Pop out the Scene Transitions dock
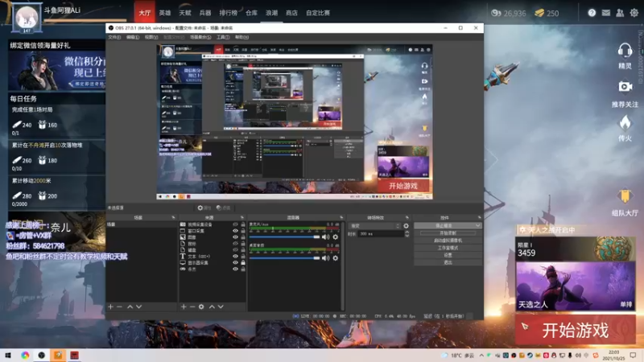The image size is (644, 362). tap(407, 217)
